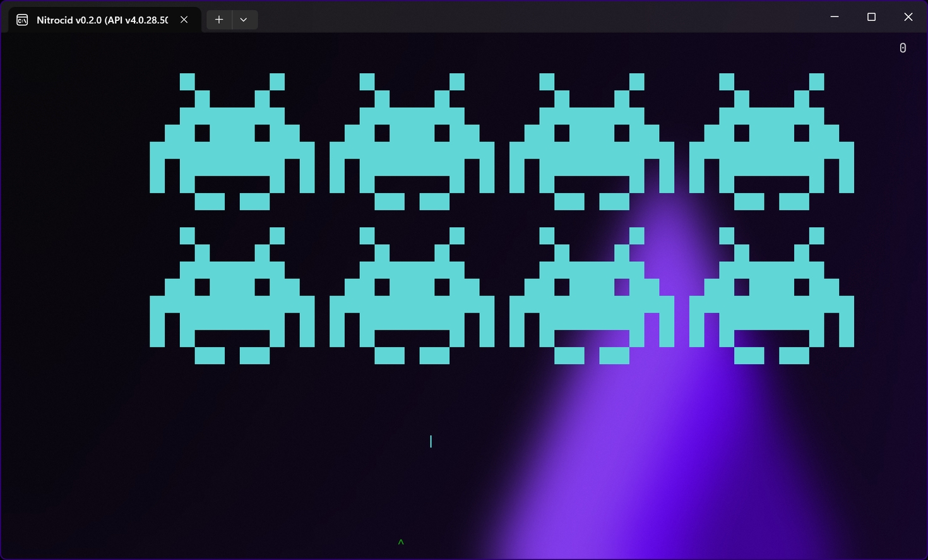This screenshot has width=928, height=560.
Task: Close the Nitrocid v0.2.0 tab
Action: coord(184,20)
